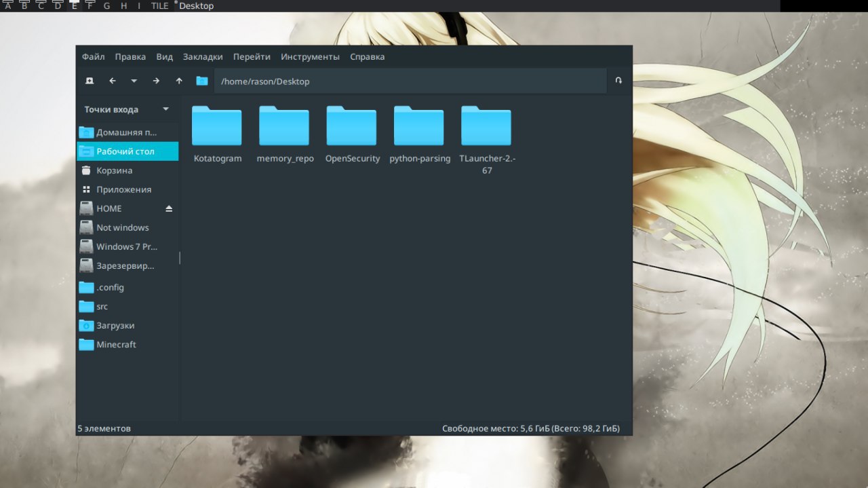
Task: Select Рабочий стол in the sidebar
Action: 127,151
